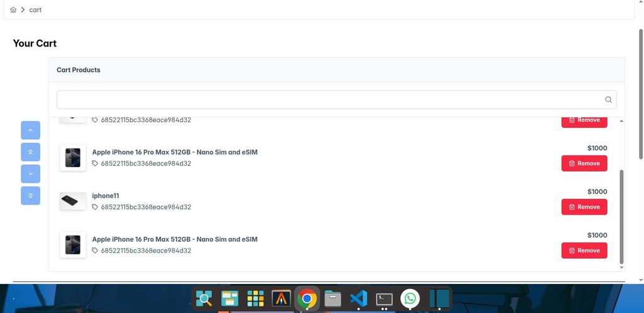Go to home via breadcrumb house icon

[13, 10]
